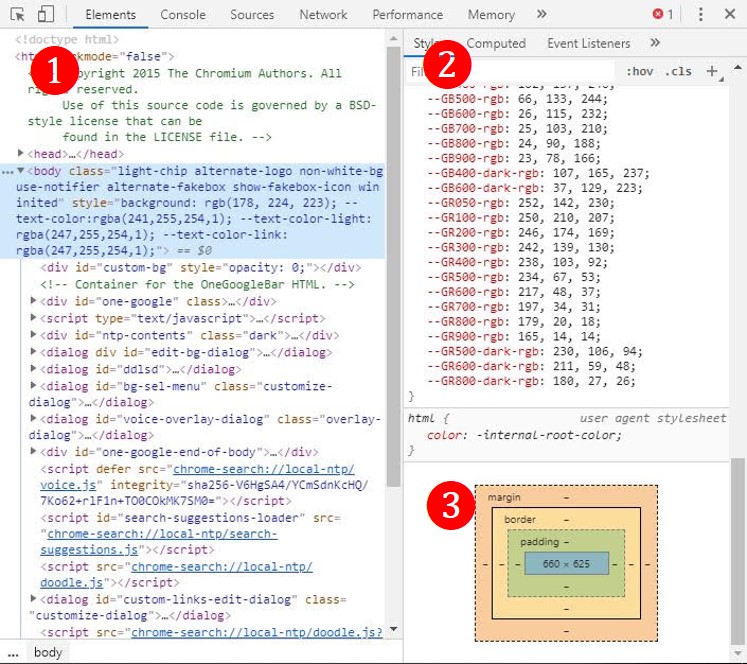Image resolution: width=747 pixels, height=664 pixels.
Task: Click the --GR500-rgb property line
Action: pos(514,277)
